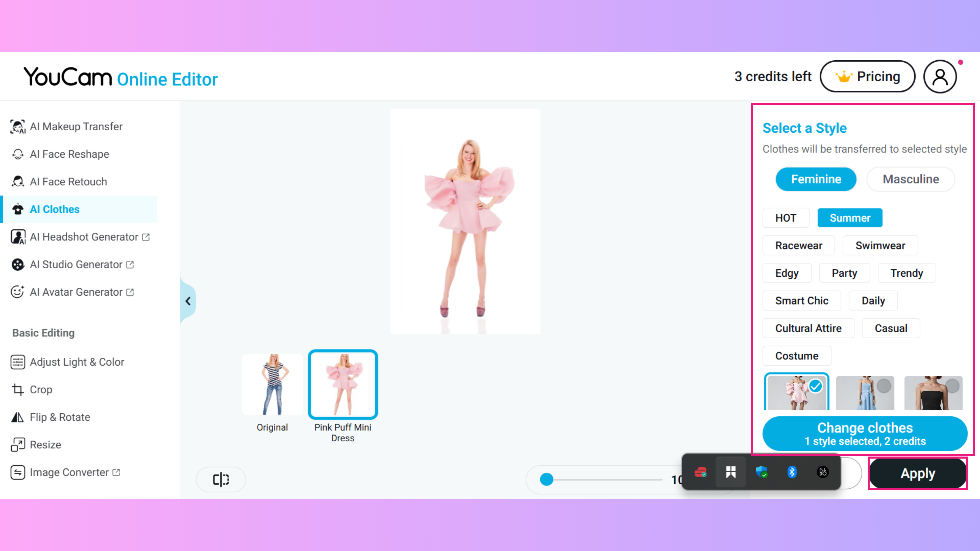Open Adjust Light & Color
This screenshot has height=551, width=980.
(76, 362)
